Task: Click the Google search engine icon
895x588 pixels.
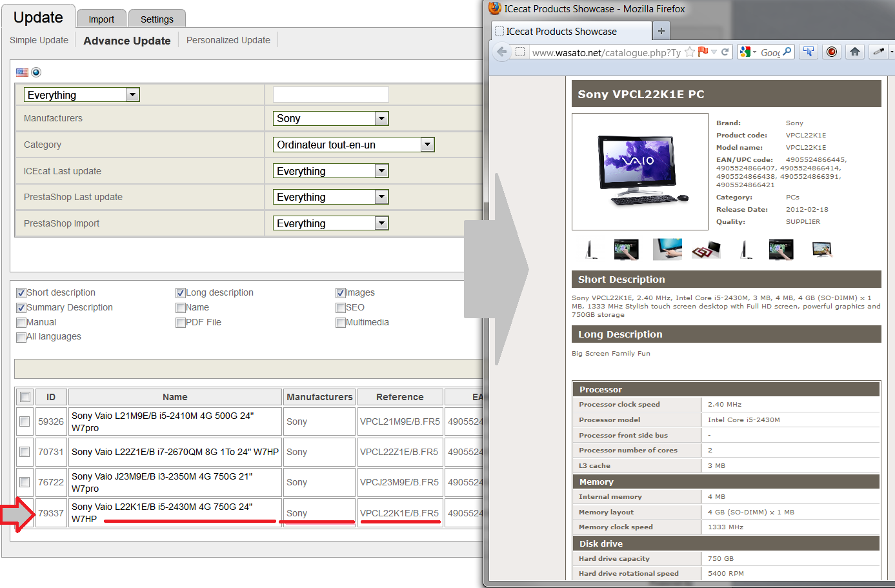Action: tap(745, 52)
